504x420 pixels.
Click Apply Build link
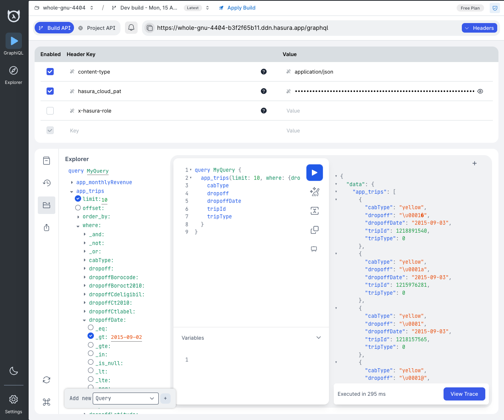click(237, 8)
